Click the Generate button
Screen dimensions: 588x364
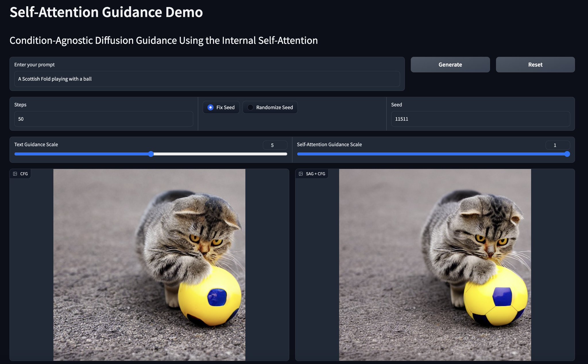tap(450, 65)
